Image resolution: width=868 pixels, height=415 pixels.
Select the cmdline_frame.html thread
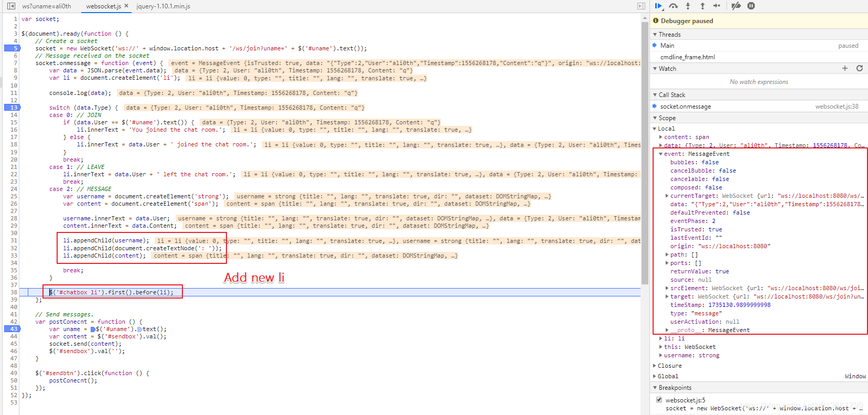click(x=758, y=57)
